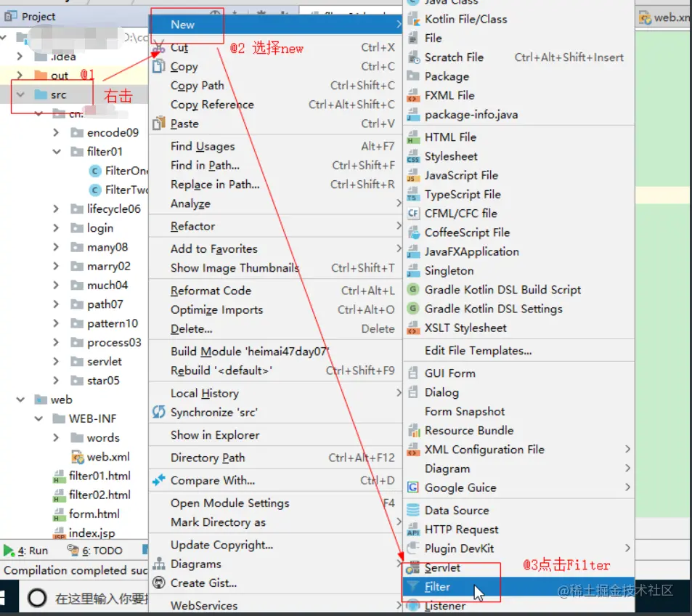Open the Refactor submenu
This screenshot has width=692, height=616.
(276, 226)
